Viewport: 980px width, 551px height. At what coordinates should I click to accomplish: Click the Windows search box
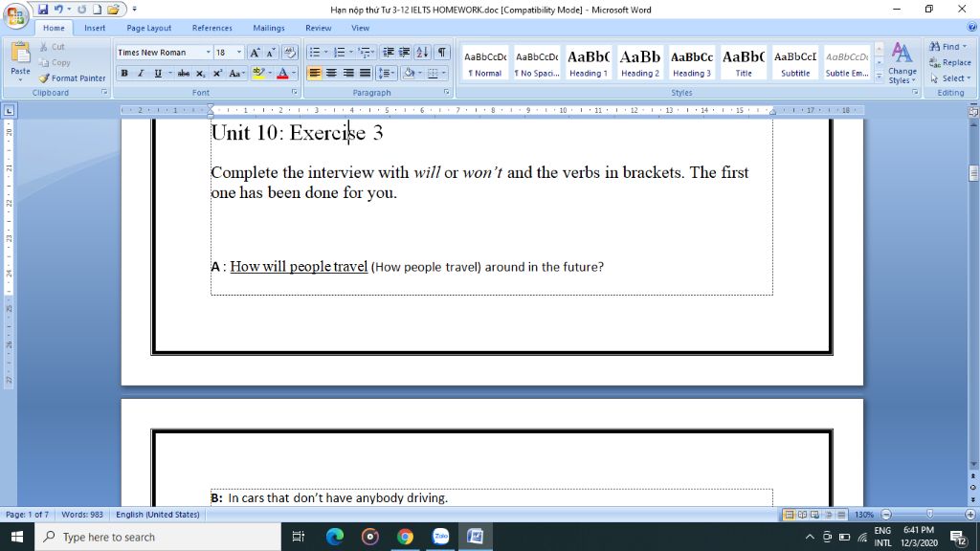pos(158,537)
